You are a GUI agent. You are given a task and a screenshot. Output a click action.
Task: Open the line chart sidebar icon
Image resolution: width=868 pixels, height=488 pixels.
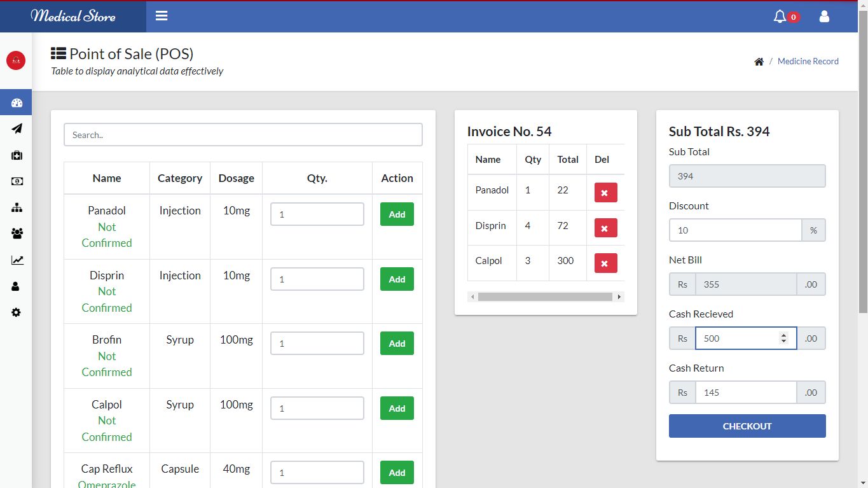(17, 260)
